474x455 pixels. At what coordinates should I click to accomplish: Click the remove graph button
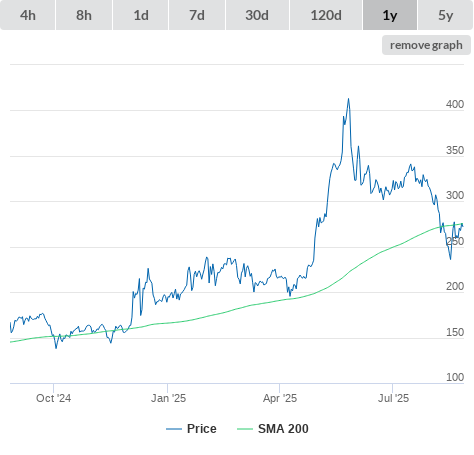pos(426,45)
